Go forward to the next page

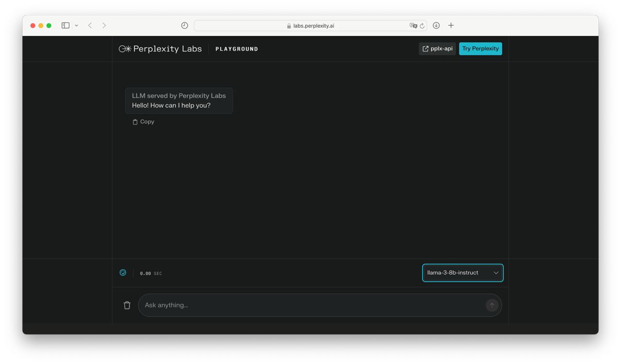(104, 25)
